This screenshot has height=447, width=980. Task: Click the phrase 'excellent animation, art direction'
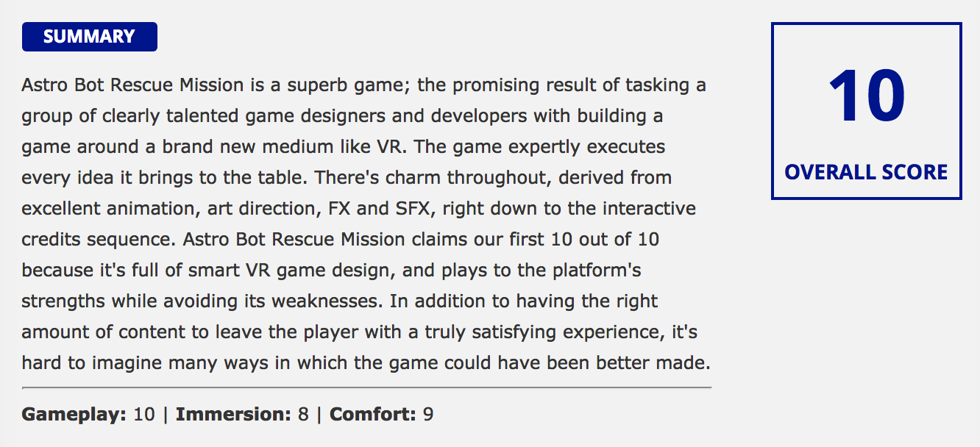pyautogui.click(x=166, y=209)
